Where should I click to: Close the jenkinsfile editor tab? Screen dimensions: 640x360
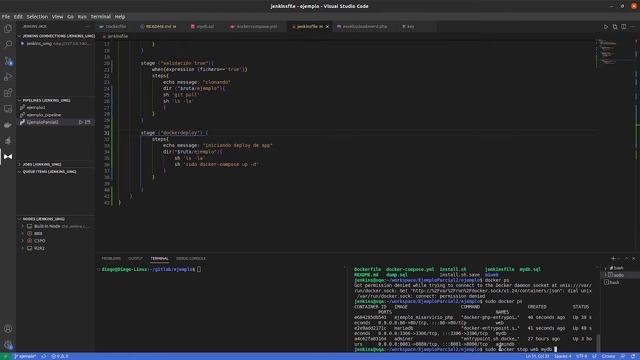tap(327, 27)
